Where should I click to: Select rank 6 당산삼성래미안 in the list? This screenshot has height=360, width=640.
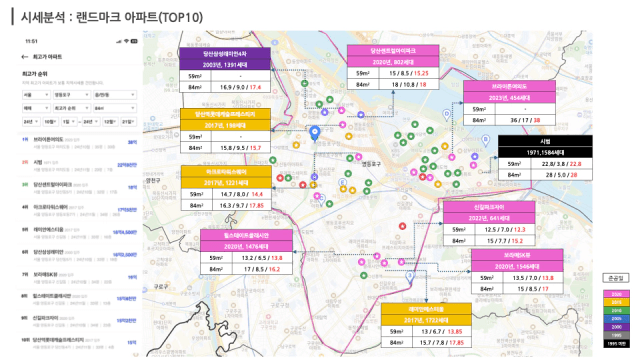tap(79, 255)
